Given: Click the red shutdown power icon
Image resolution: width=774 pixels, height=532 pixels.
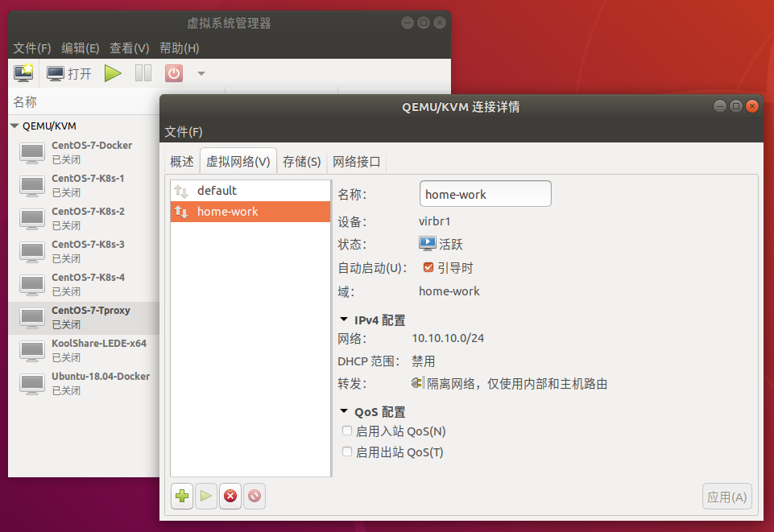Looking at the screenshot, I should coord(174,73).
